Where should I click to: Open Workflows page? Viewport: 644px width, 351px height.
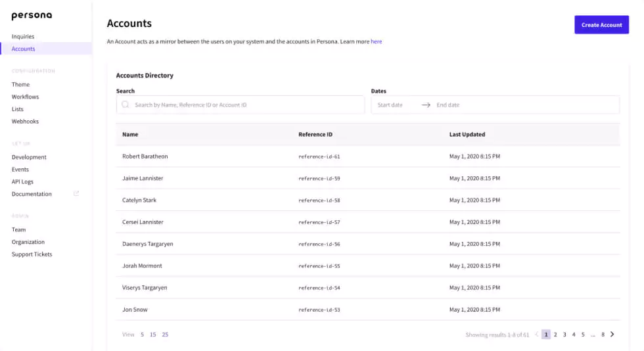[25, 97]
